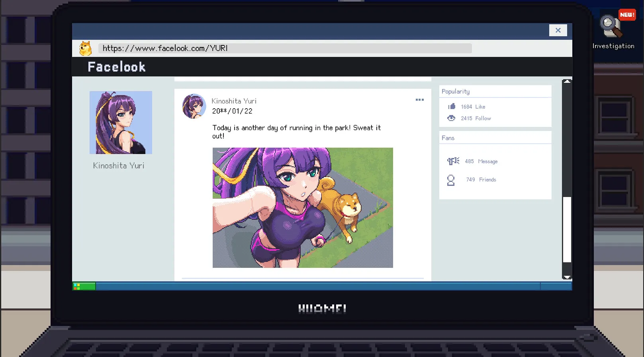Click the 1684 Like count text

(x=473, y=107)
